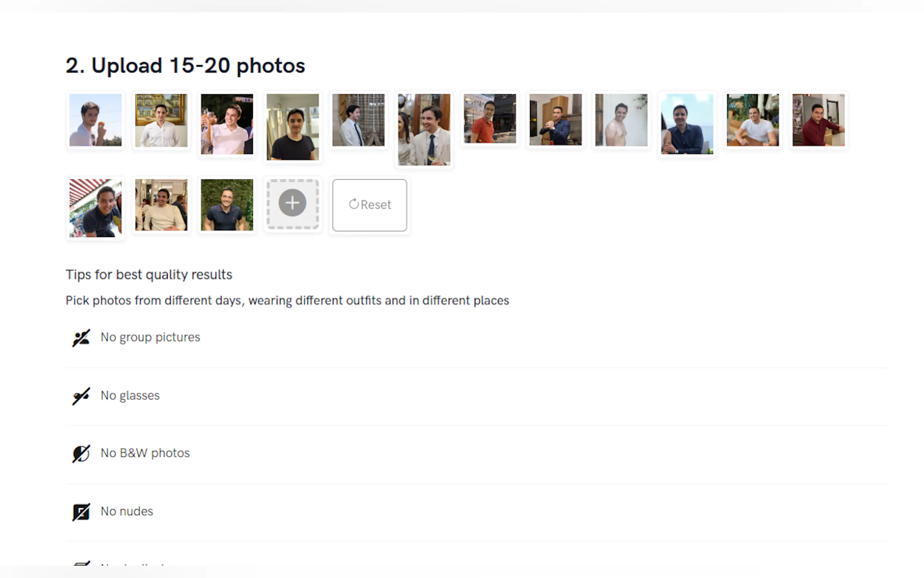Viewport: 924px width, 578px height.
Task: Click the plus icon to add more photos
Action: [292, 203]
